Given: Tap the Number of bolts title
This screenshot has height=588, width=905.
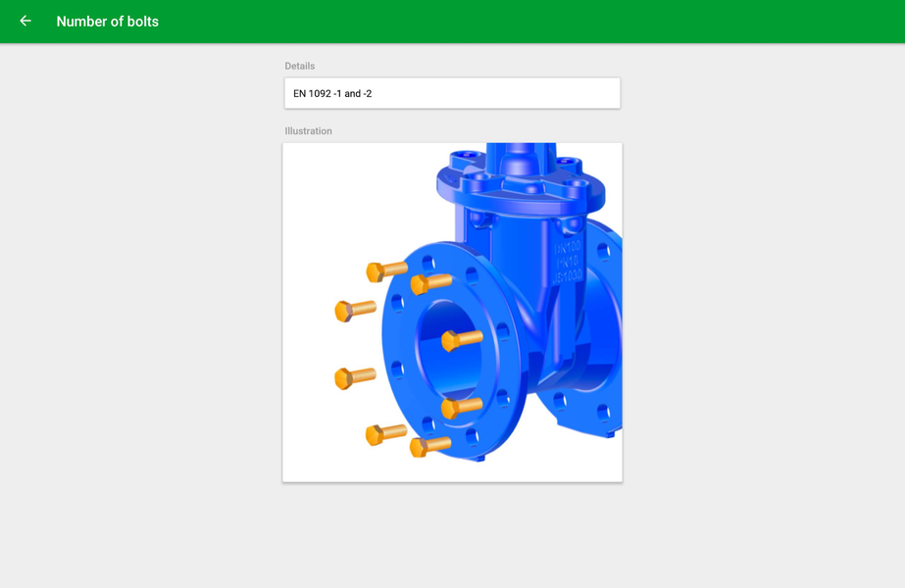Looking at the screenshot, I should 109,21.
